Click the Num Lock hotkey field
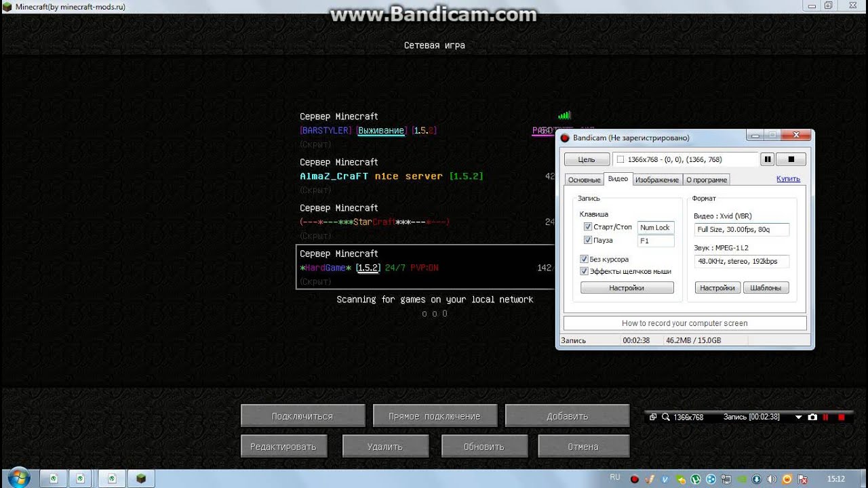 pos(656,228)
